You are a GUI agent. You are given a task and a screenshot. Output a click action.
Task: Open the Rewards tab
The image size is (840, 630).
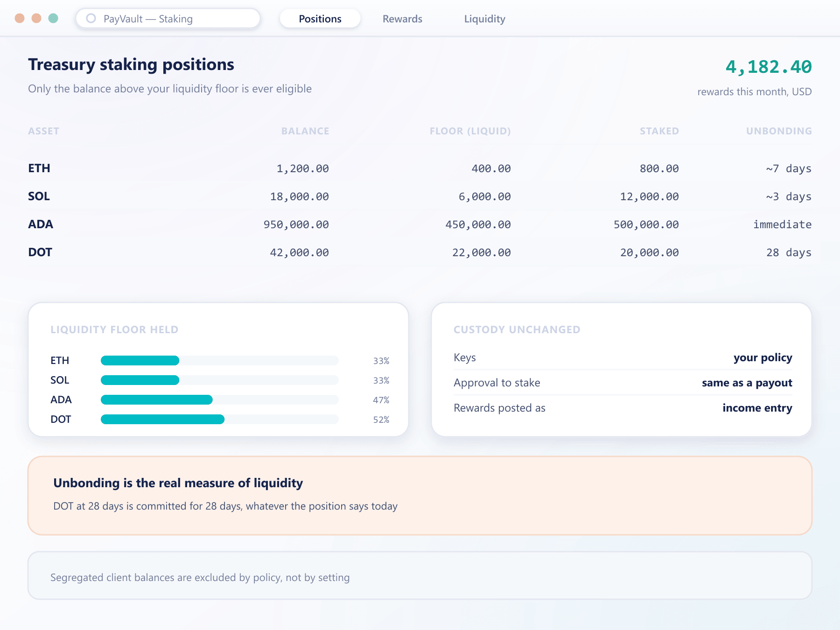coord(402,19)
